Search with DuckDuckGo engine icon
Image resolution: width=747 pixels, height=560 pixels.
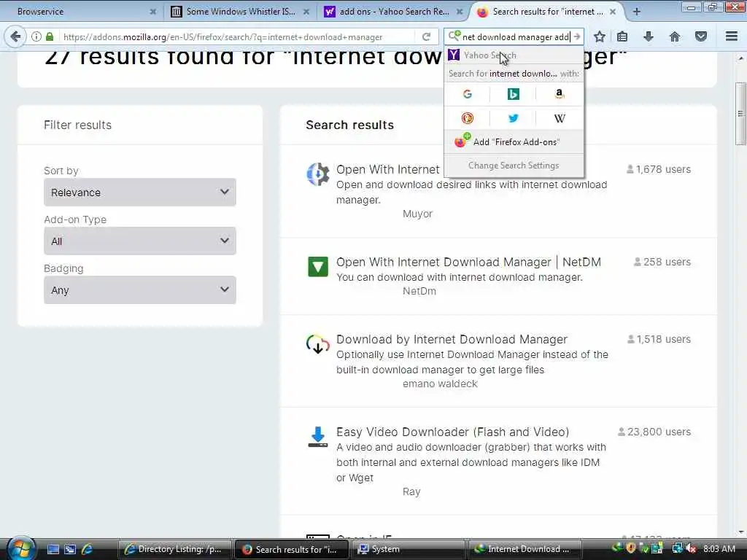coord(468,118)
